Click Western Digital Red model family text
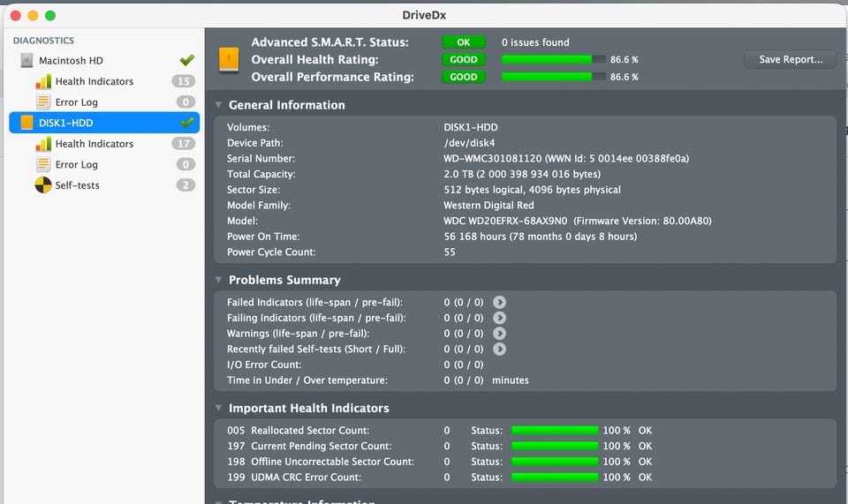The height and width of the screenshot is (504, 848). (488, 206)
